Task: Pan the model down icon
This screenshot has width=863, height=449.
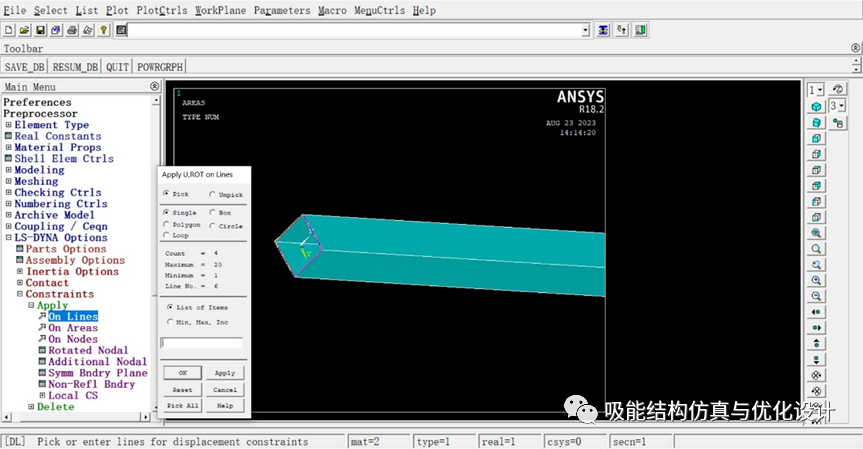Action: pyautogui.click(x=816, y=359)
